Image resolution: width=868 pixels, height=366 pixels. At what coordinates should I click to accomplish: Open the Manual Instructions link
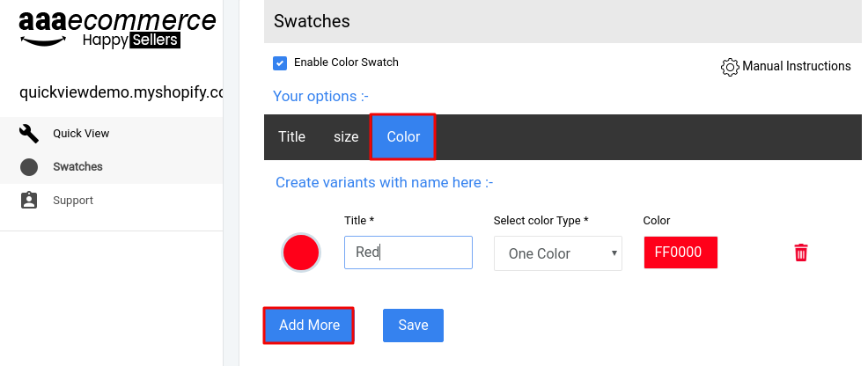pyautogui.click(x=796, y=66)
